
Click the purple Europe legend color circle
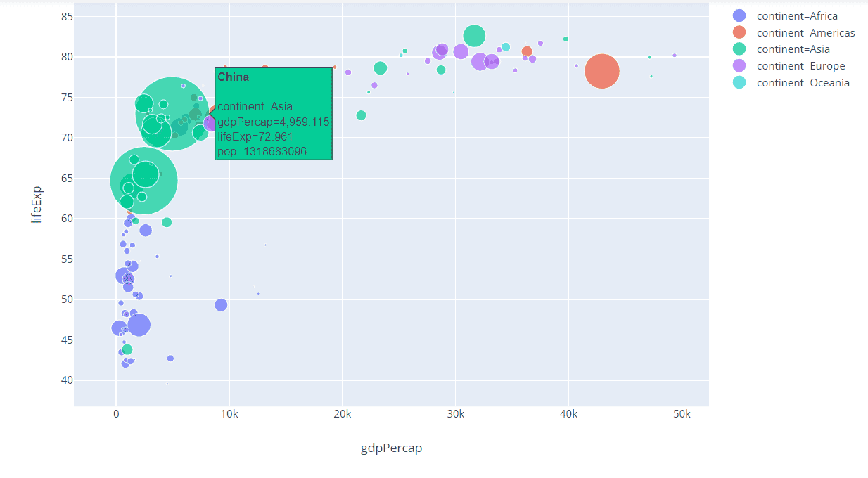click(739, 66)
